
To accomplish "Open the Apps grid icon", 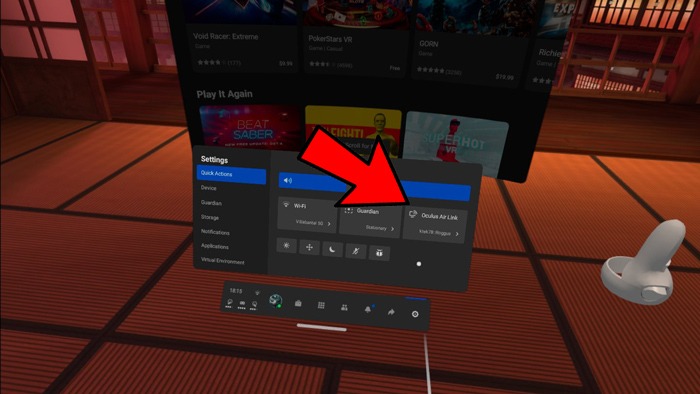I will [321, 306].
